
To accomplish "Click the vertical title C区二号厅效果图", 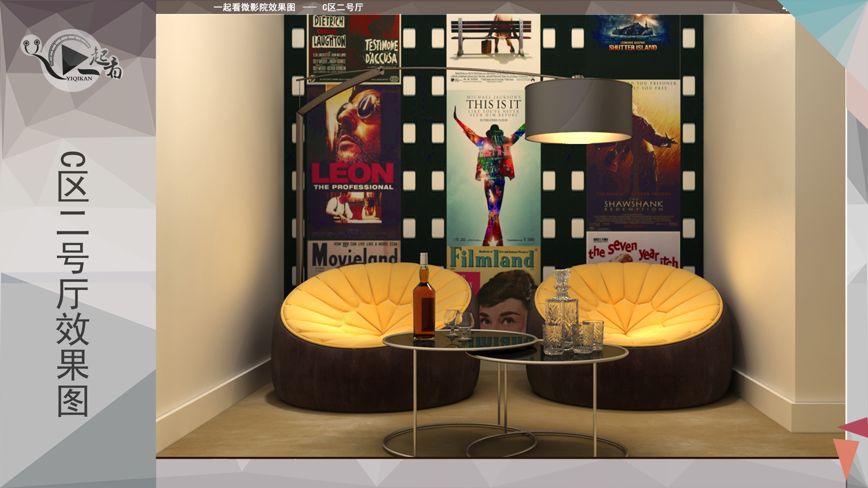I will coord(73,284).
